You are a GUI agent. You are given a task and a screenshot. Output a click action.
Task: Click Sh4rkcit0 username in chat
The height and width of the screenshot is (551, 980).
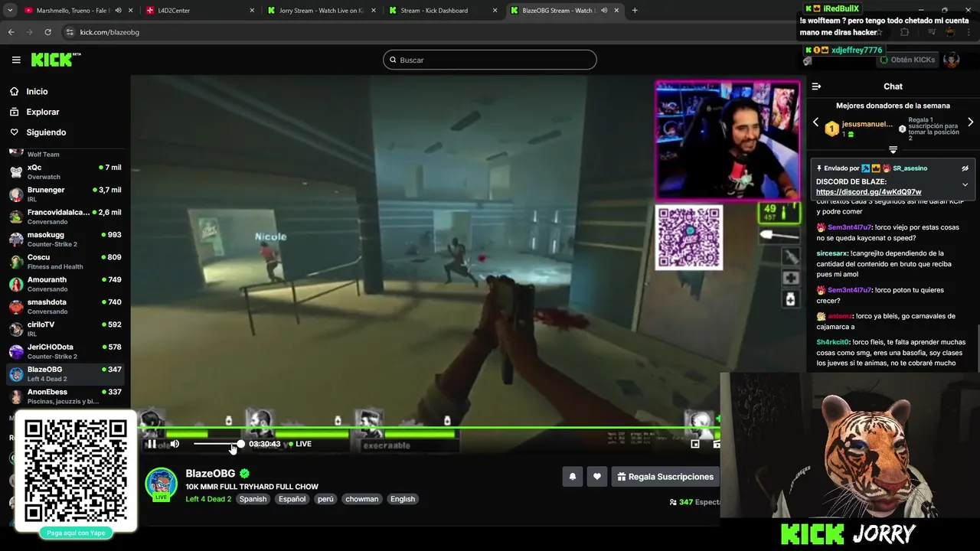pos(833,342)
